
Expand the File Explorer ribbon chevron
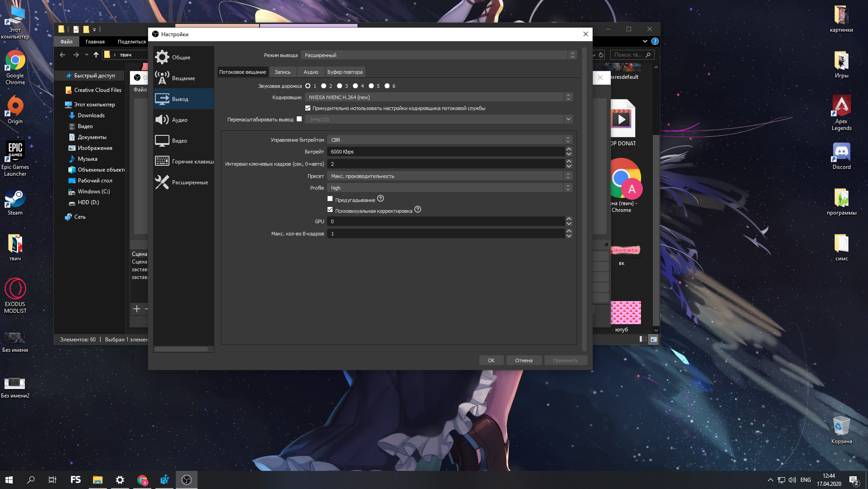[645, 41]
